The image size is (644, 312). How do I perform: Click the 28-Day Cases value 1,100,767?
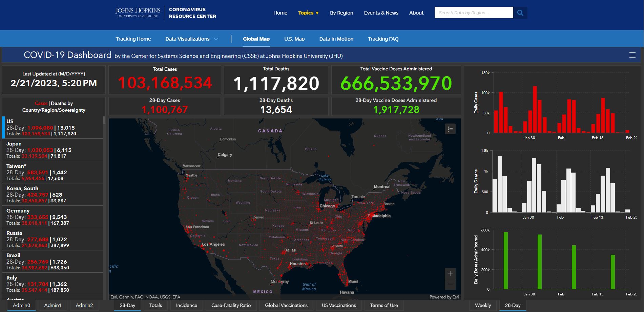(165, 110)
